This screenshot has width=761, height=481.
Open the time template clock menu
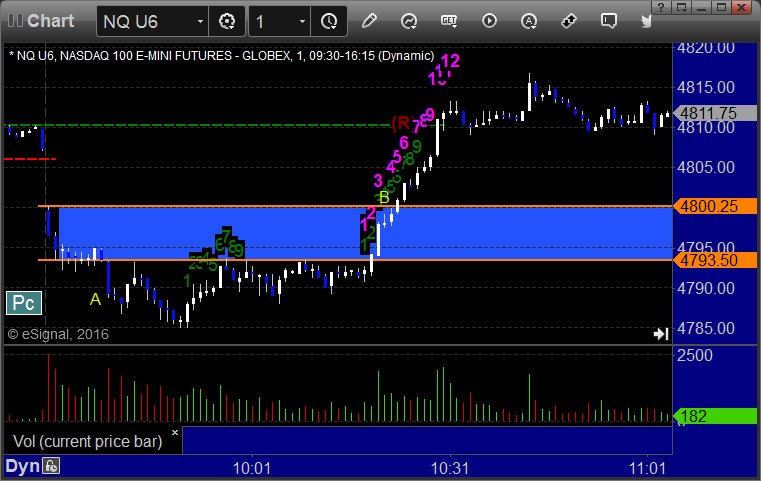(x=329, y=21)
